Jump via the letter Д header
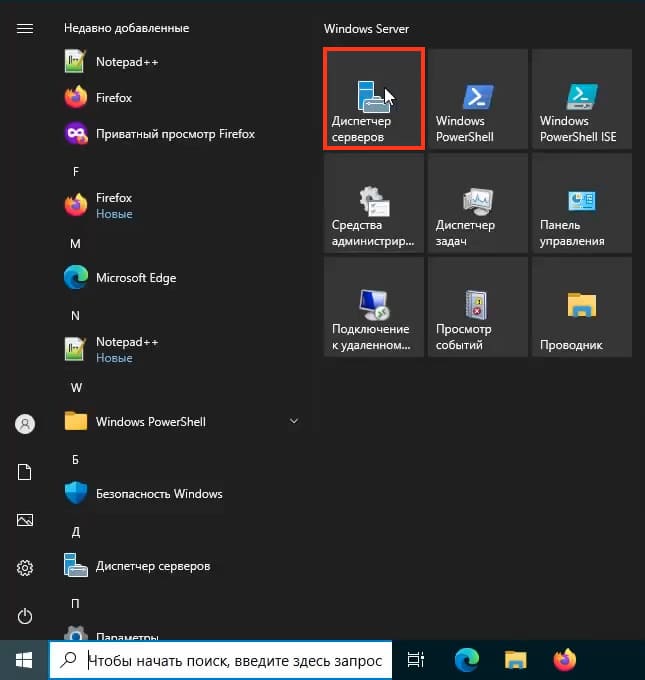The height and width of the screenshot is (680, 645). point(75,532)
